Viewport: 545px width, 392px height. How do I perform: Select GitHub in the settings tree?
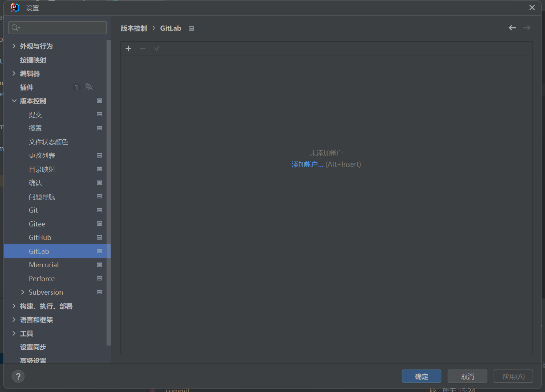40,237
